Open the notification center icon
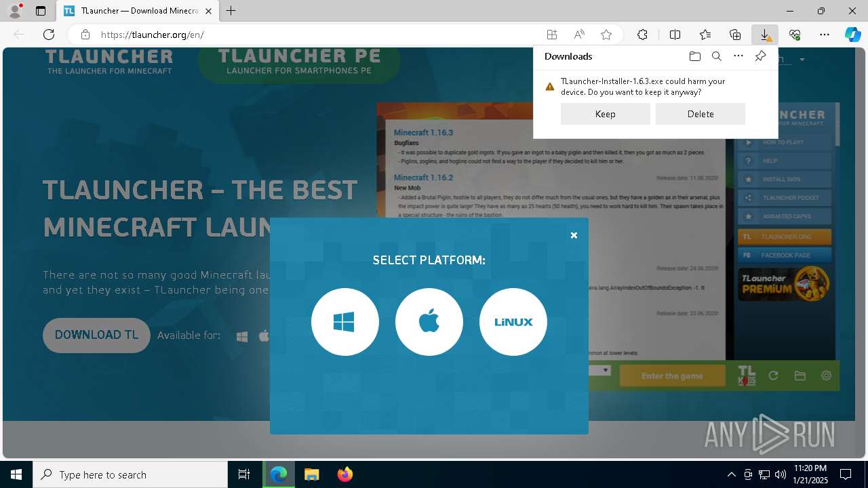The image size is (868, 488). click(x=846, y=474)
